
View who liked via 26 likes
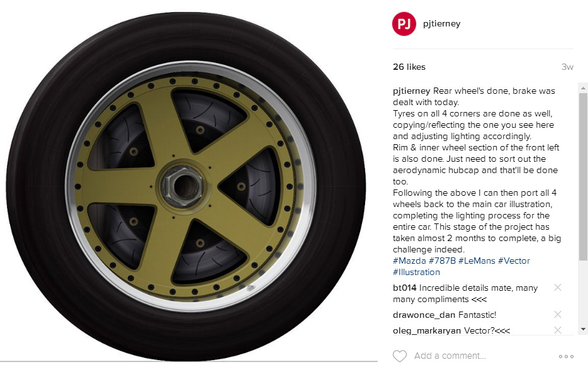tap(409, 67)
